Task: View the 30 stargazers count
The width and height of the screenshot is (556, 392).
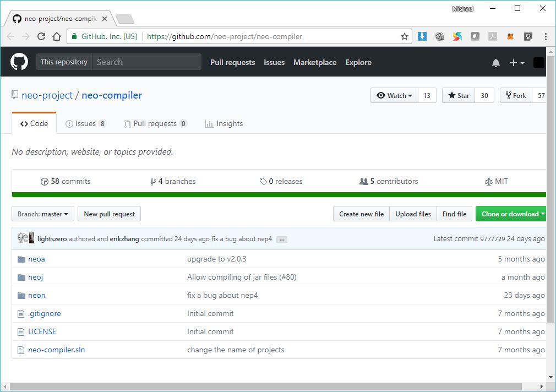Action: pos(484,95)
